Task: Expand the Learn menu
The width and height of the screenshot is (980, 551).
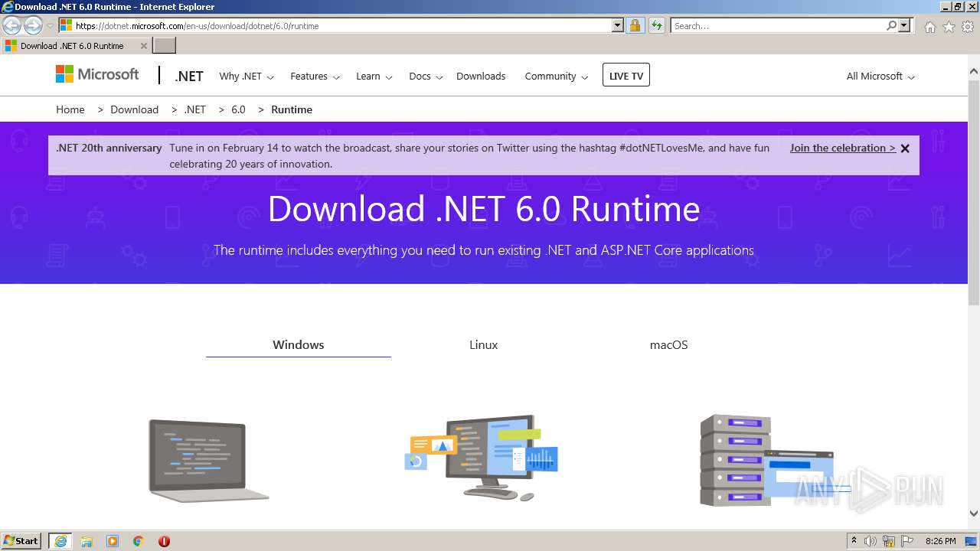Action: pyautogui.click(x=374, y=77)
